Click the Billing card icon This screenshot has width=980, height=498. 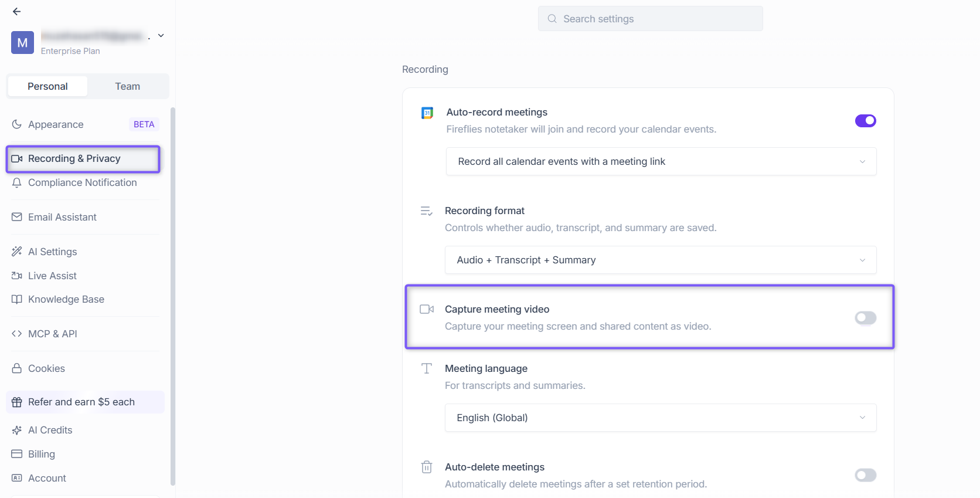17,454
